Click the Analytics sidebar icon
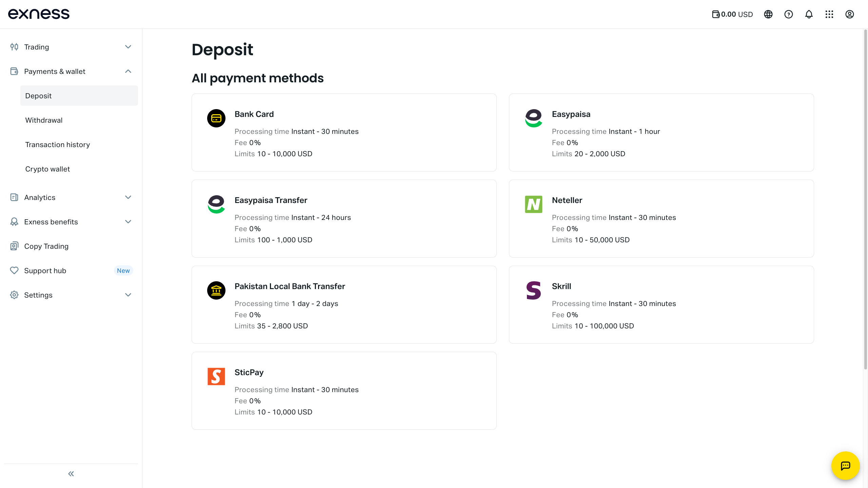The image size is (868, 488). (14, 197)
